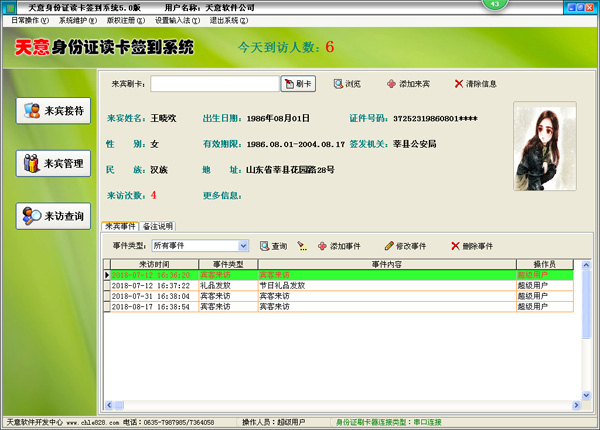Click the 刷卡 card swipe button

click(298, 85)
